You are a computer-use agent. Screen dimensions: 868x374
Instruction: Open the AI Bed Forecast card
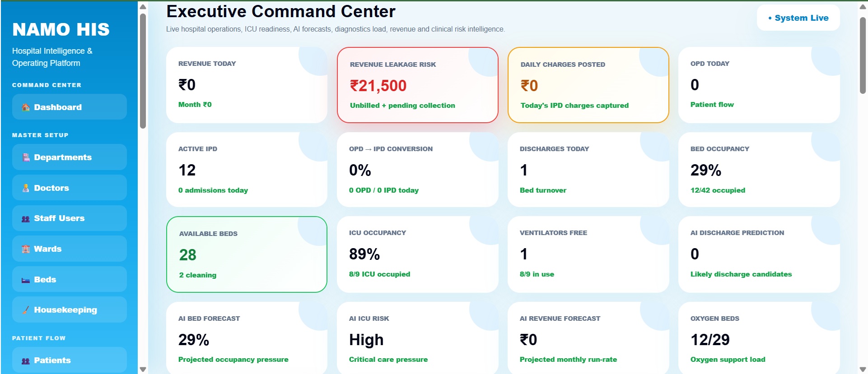click(x=247, y=338)
